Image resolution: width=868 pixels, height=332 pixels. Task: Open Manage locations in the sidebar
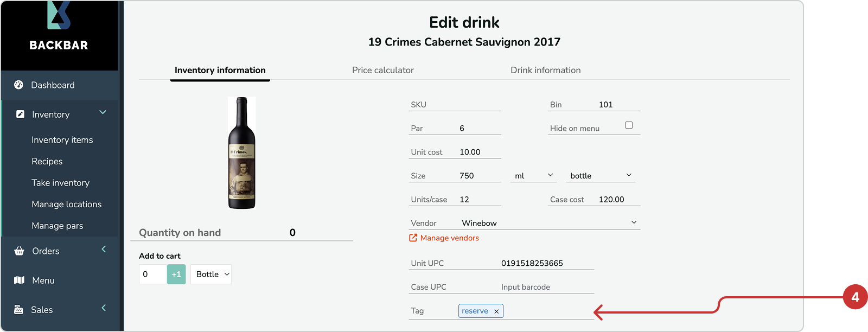point(67,205)
